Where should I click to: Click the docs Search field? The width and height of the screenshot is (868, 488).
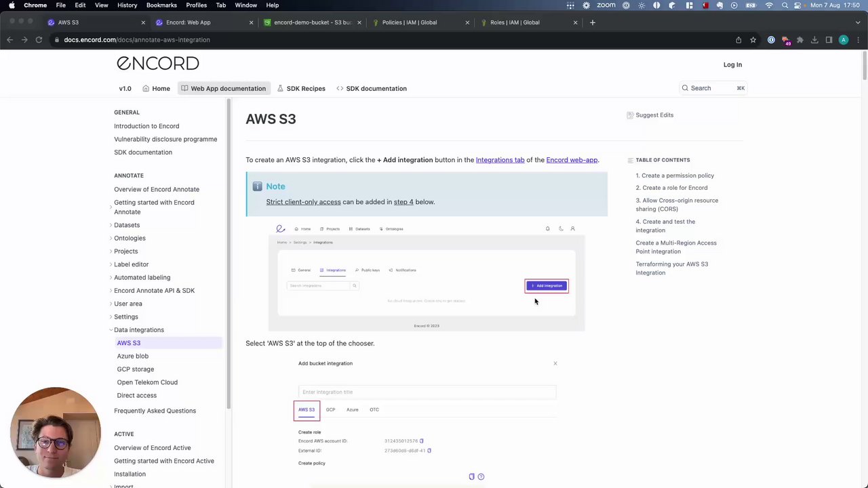pos(713,88)
